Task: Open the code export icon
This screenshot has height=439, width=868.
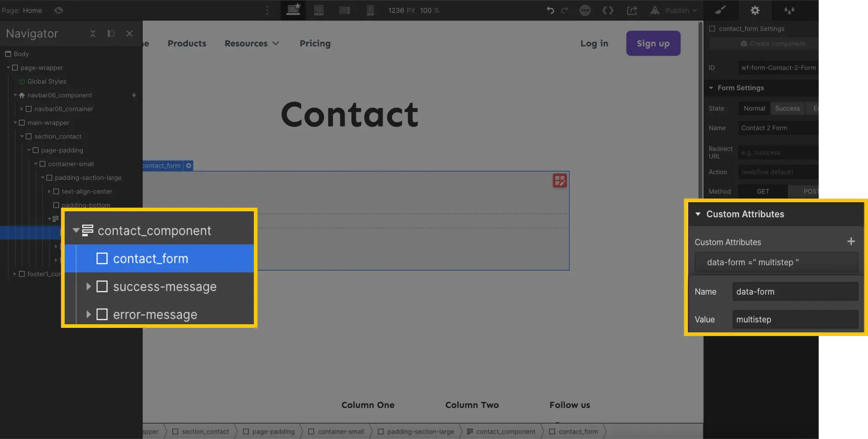Action: (x=608, y=10)
